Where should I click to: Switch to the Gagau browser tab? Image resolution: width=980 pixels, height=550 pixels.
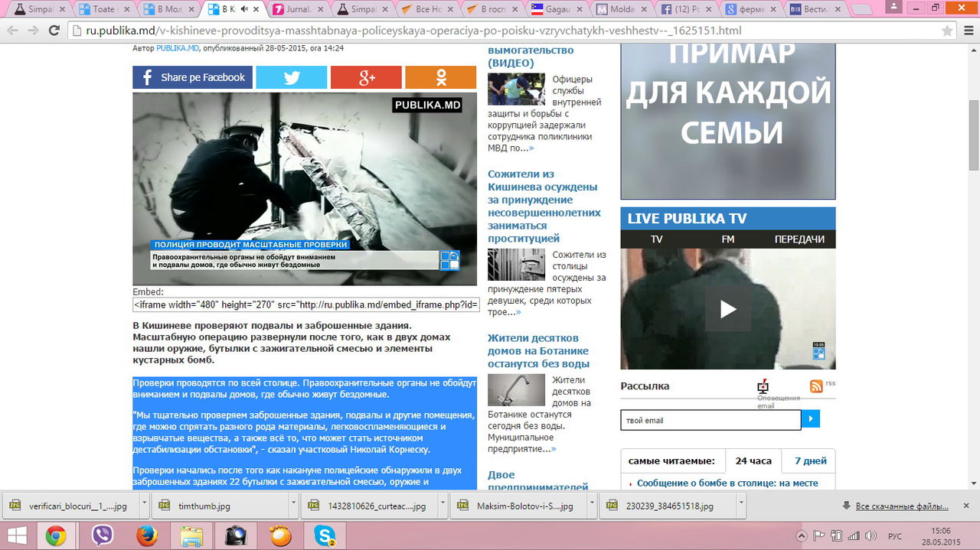tap(557, 9)
